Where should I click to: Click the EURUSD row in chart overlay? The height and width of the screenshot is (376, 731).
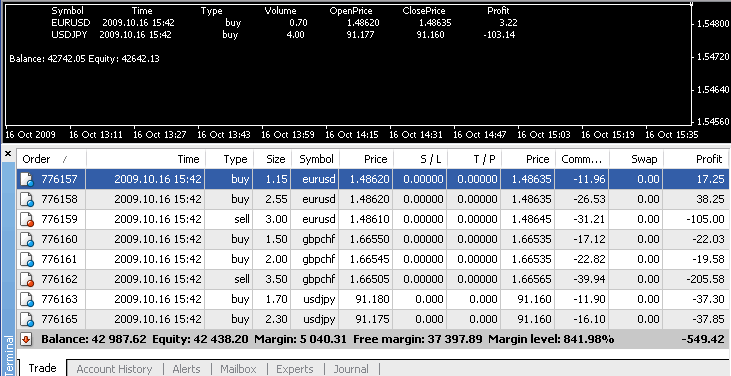284,23
